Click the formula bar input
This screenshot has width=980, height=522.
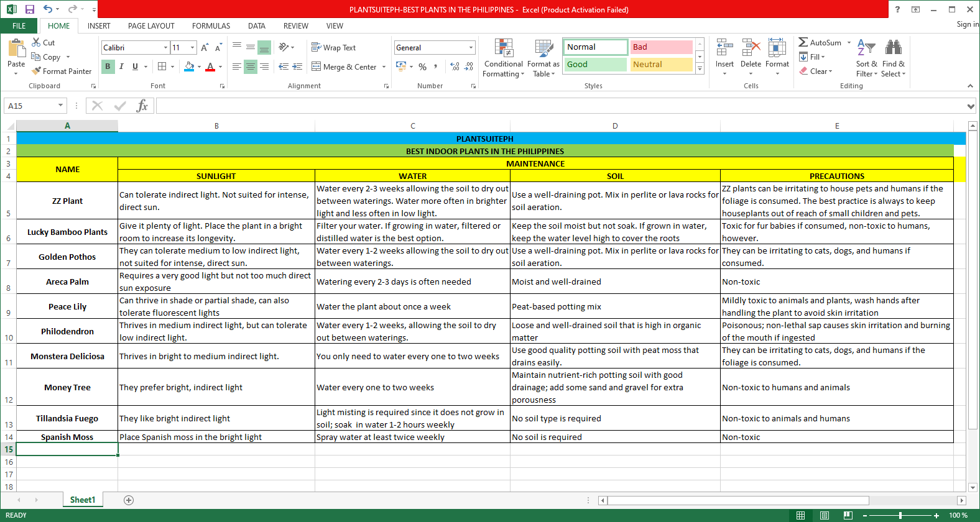click(x=562, y=106)
